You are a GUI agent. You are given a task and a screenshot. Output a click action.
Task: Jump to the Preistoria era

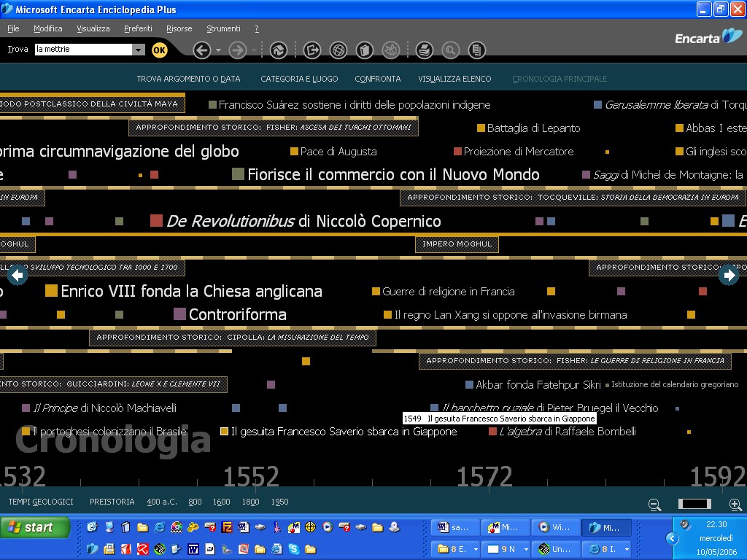[x=112, y=502]
